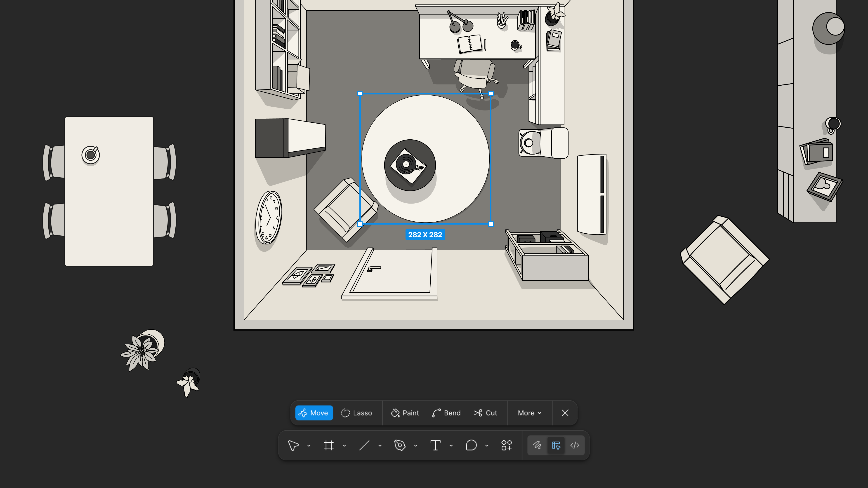Expand the Line shape options chevron

tap(380, 446)
